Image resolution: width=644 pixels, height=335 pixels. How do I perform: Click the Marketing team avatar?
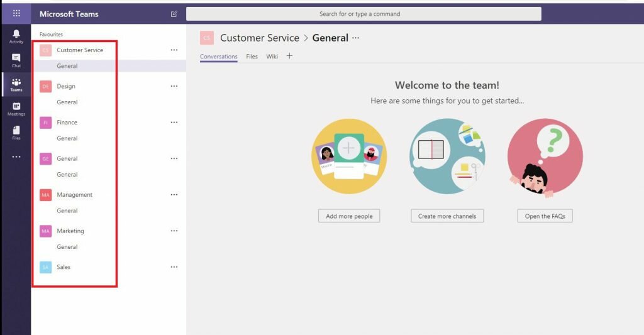coord(45,231)
